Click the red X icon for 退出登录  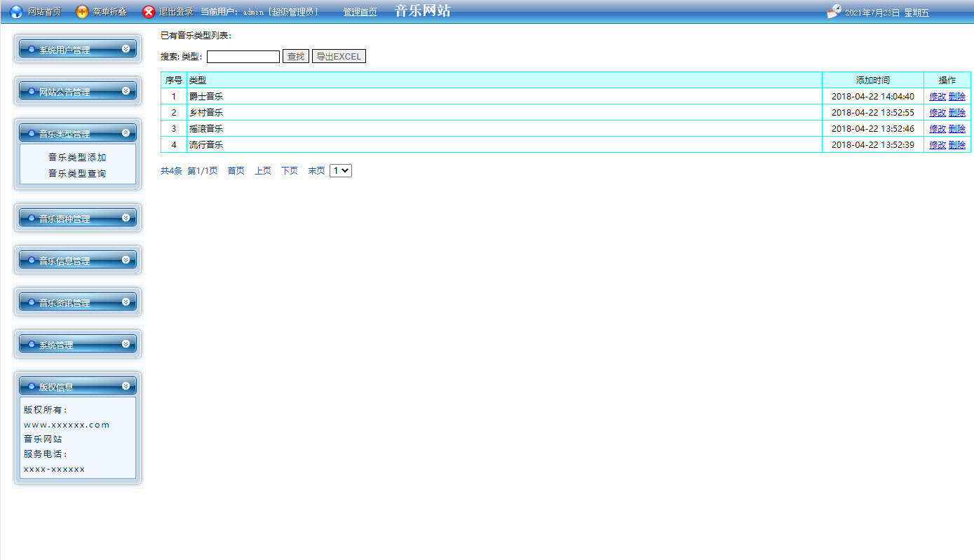point(149,12)
